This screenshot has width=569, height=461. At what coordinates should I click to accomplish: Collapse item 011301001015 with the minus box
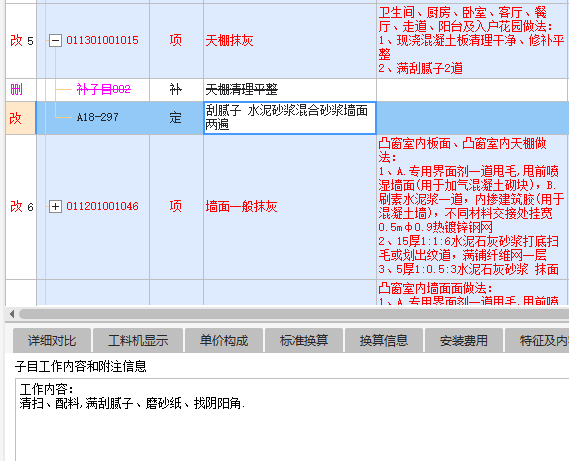55,40
